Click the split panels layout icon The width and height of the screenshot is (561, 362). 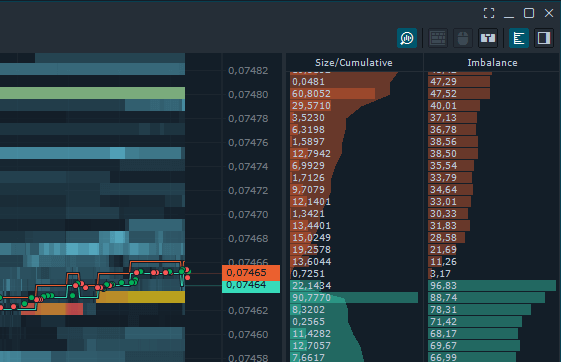coord(488,38)
